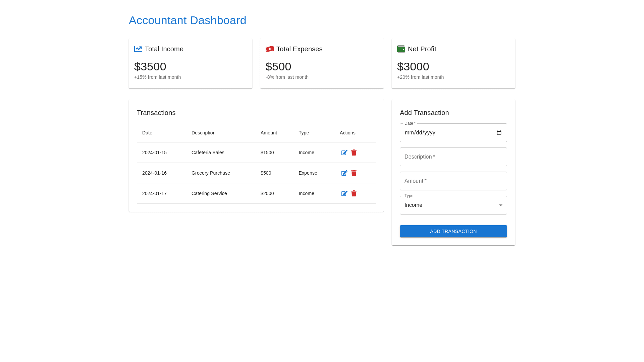Image resolution: width=644 pixels, height=362 pixels.
Task: Focus the Amount input field
Action: (453, 181)
